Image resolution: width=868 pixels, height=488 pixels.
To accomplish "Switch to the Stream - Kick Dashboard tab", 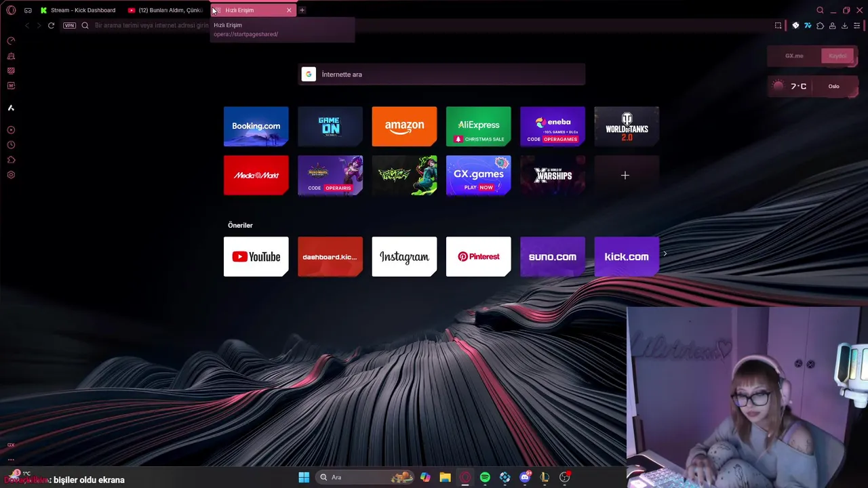I will tap(78, 10).
